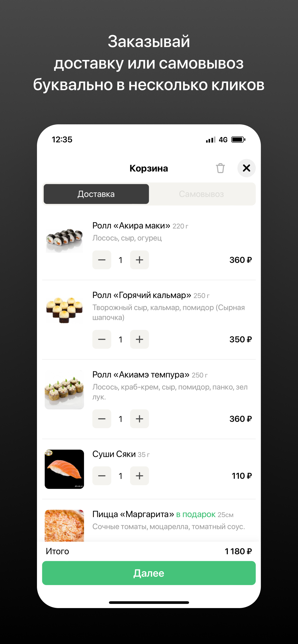Close the Корзина screen

246,168
